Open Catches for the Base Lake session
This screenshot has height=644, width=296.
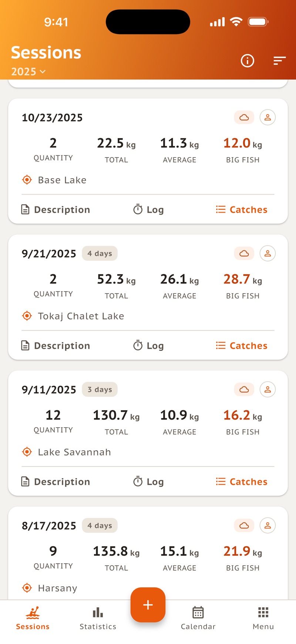click(242, 210)
